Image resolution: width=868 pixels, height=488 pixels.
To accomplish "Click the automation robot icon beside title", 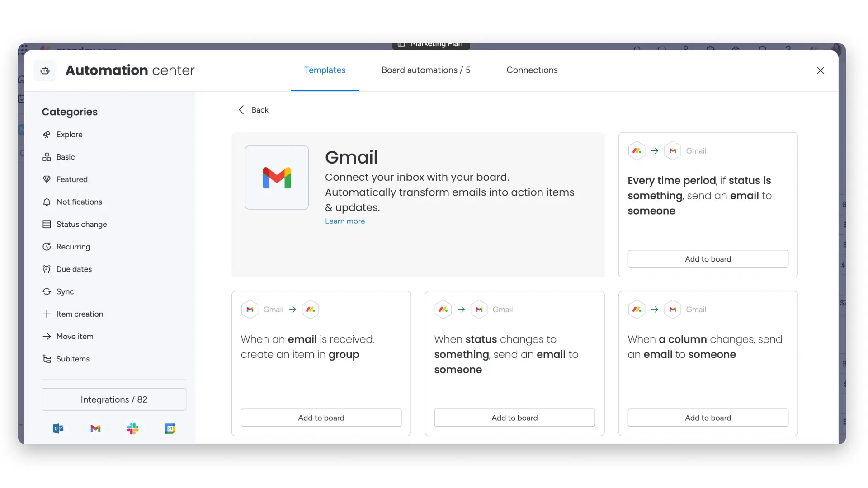I will point(45,70).
